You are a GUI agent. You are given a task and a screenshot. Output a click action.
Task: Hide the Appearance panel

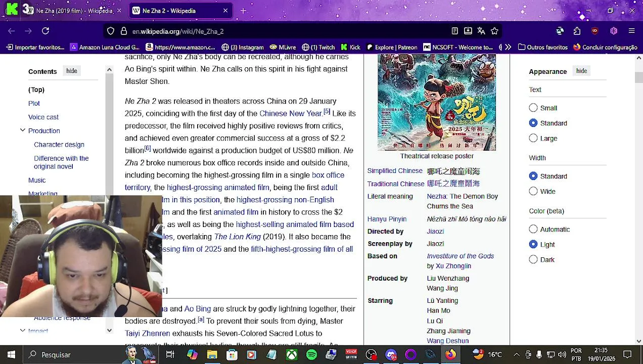pyautogui.click(x=582, y=71)
